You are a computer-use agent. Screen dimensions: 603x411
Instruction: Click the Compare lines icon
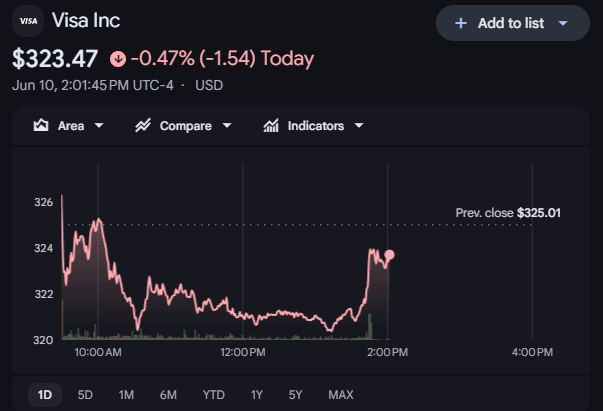pos(143,125)
